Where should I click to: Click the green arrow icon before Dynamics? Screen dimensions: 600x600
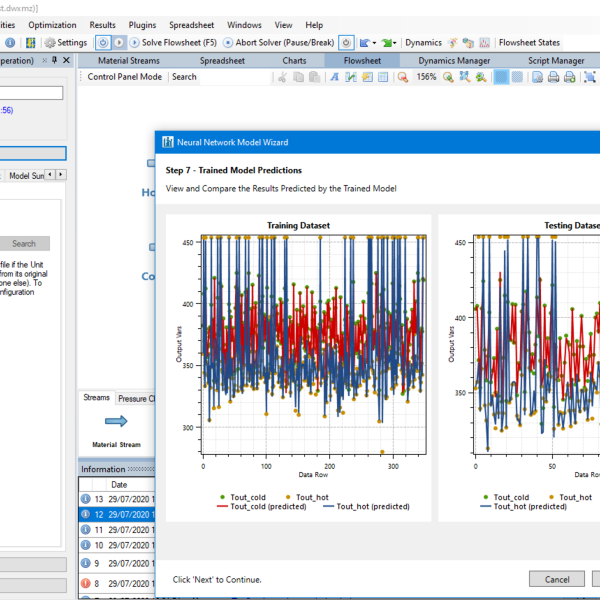(x=386, y=42)
